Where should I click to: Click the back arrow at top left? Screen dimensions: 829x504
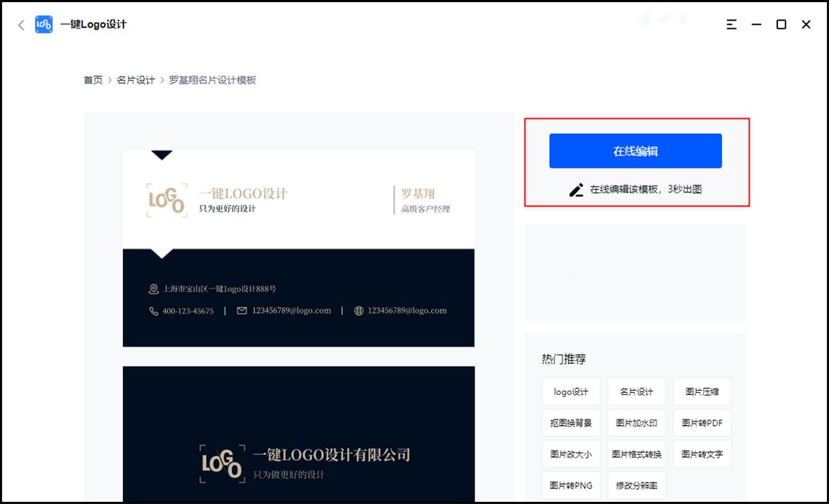pos(21,23)
